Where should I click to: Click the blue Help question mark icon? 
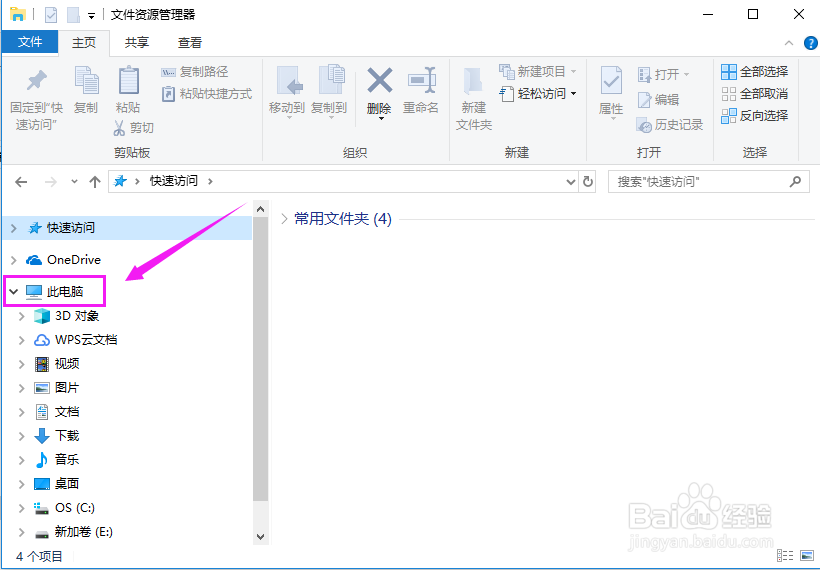[811, 43]
